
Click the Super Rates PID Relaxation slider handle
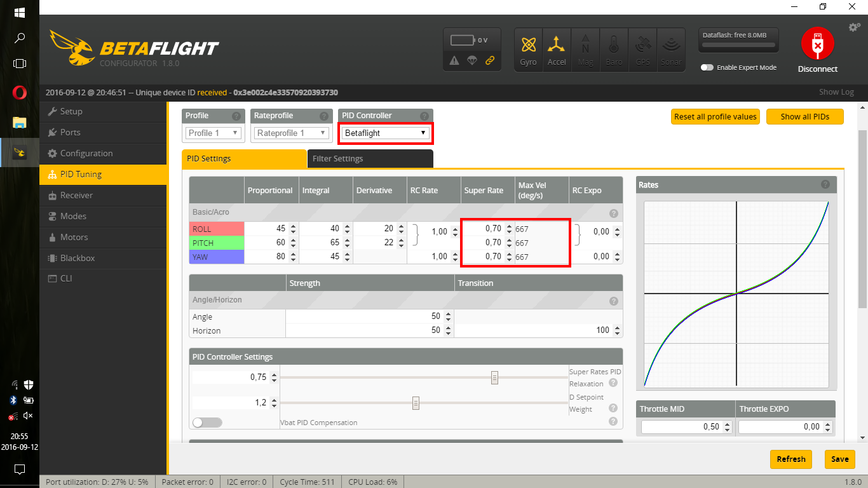(494, 377)
